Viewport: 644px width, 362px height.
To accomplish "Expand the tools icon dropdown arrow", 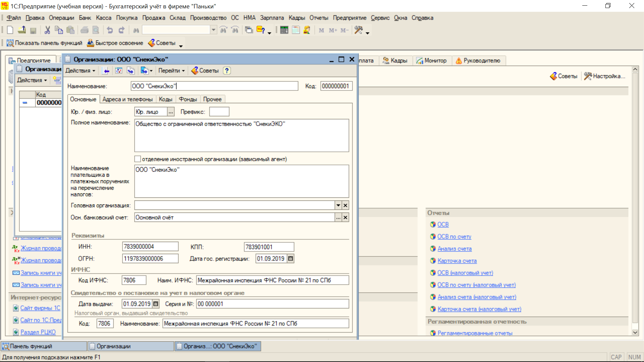I will click(x=368, y=33).
